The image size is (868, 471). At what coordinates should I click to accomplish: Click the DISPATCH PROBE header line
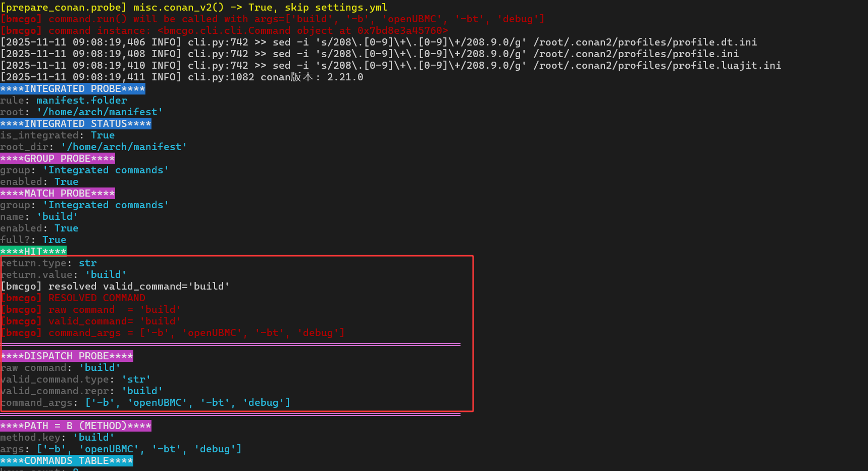point(67,356)
